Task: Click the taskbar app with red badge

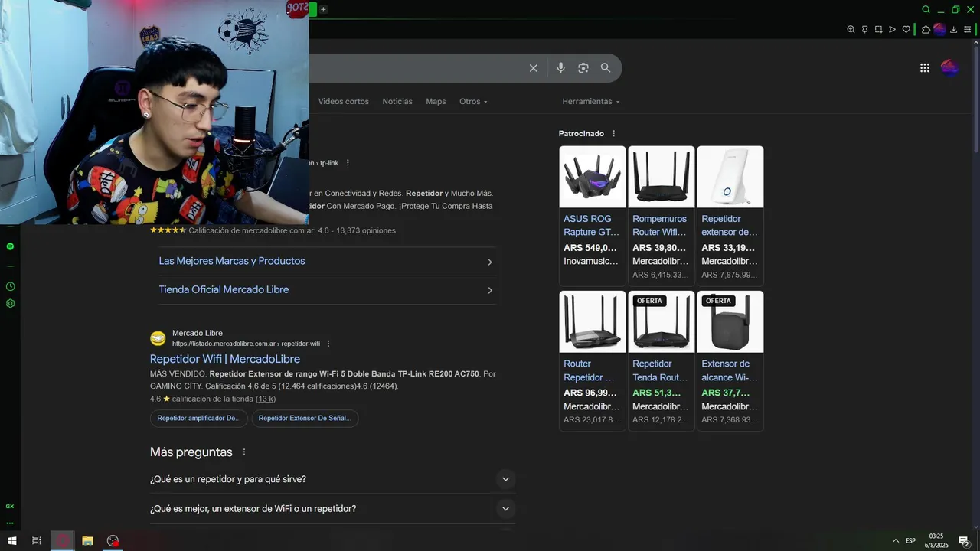Action: (113, 541)
